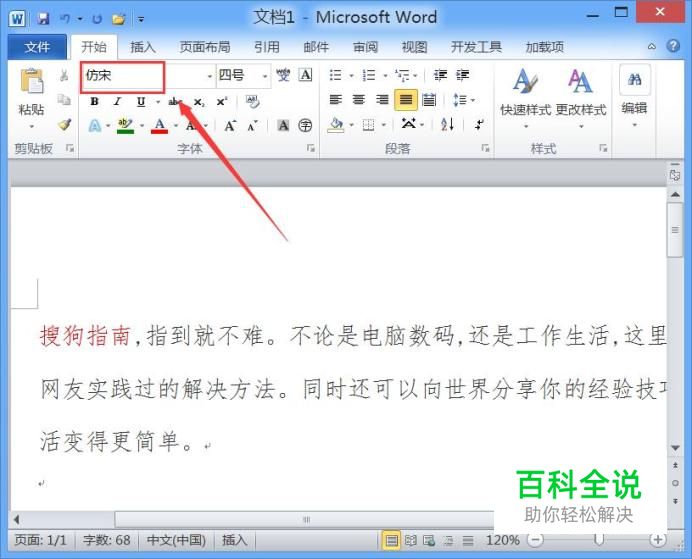Open the bullets list dropdown

click(x=351, y=76)
